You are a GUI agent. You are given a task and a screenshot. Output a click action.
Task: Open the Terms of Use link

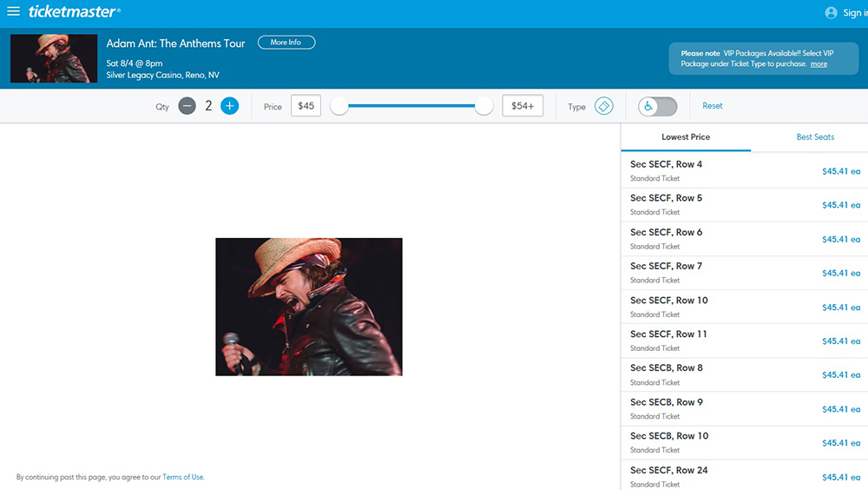click(183, 477)
